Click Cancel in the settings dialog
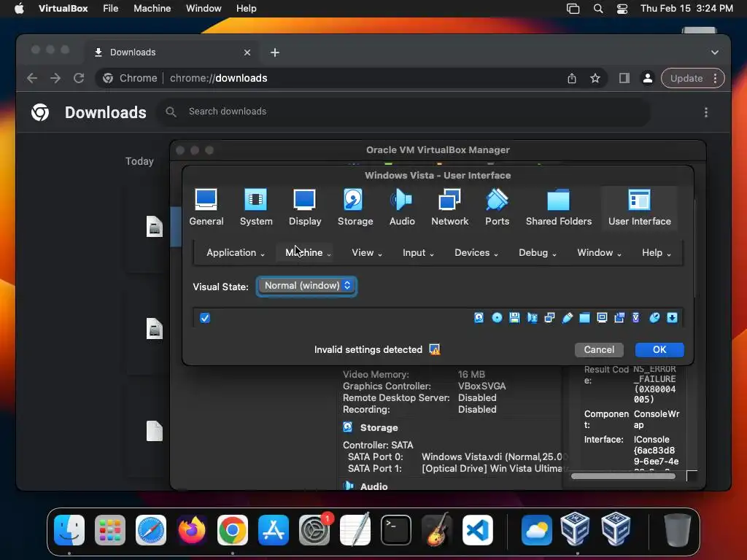Screen dimensions: 747x560 (x=599, y=349)
